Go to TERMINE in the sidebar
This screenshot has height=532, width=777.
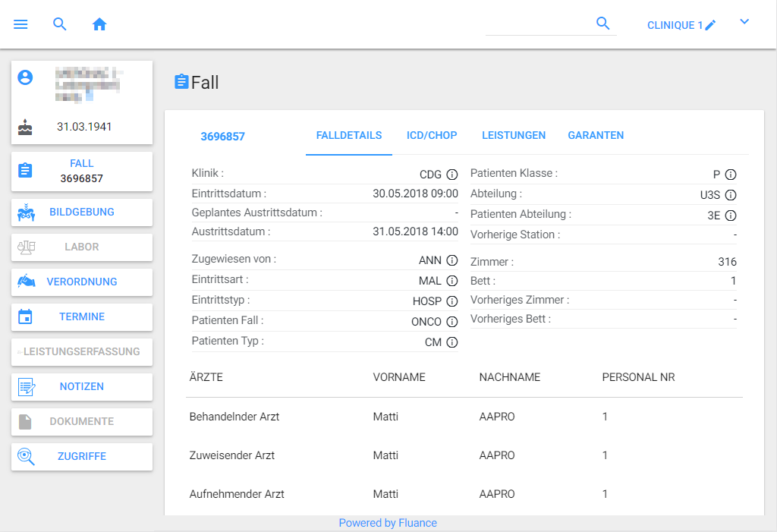point(82,317)
